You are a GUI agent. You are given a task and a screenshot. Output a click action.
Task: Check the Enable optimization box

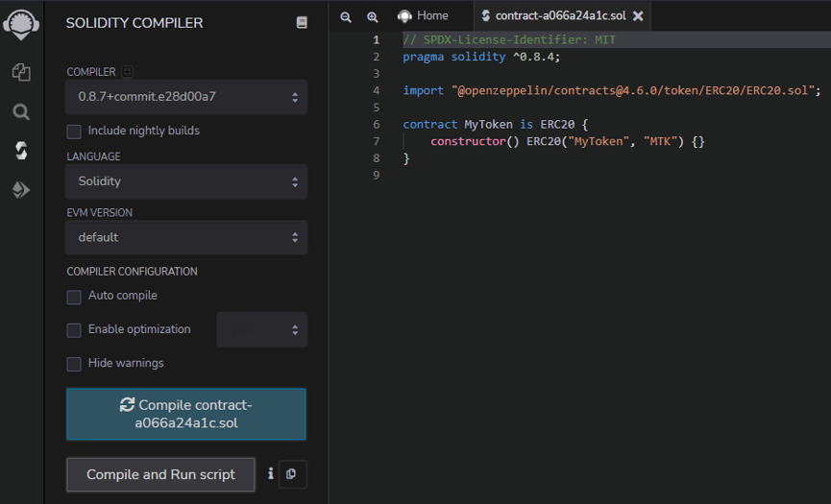pyautogui.click(x=74, y=330)
